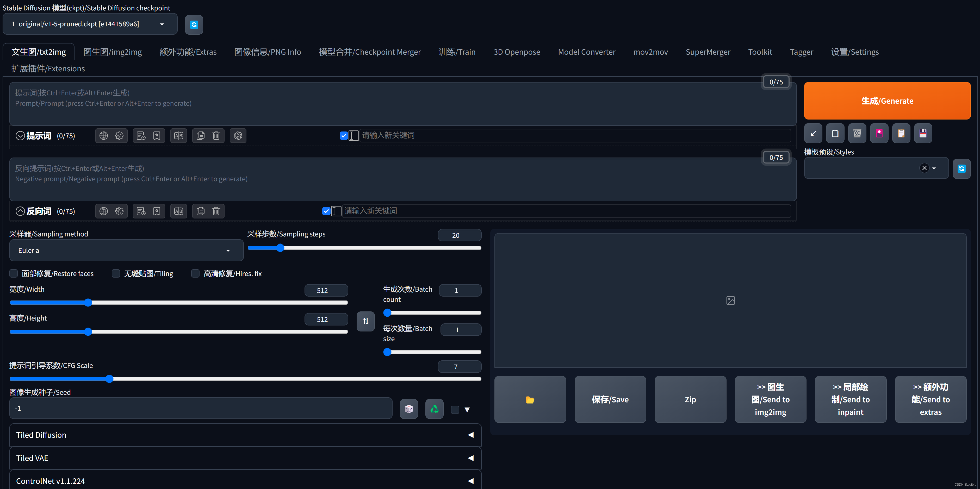
Task: Open gear settings in 反向词 toolbar
Action: point(120,211)
